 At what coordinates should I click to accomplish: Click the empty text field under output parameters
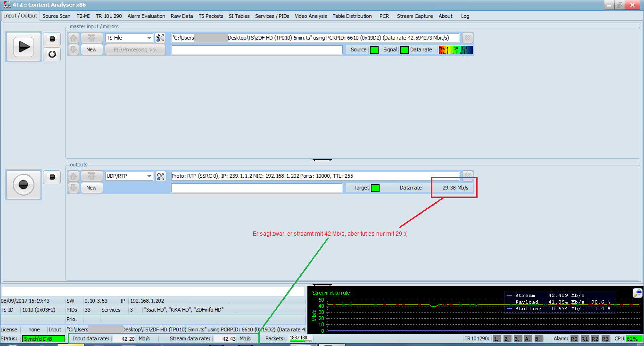tap(256, 188)
